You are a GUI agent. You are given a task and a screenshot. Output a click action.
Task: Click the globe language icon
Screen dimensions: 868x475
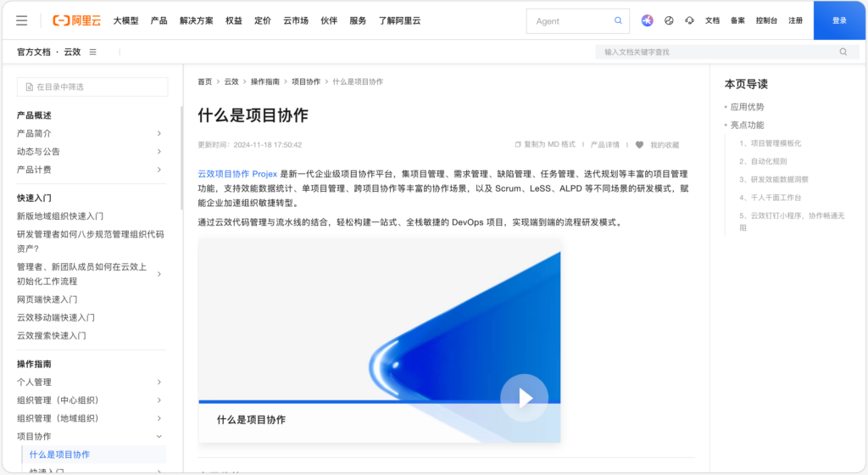point(669,20)
